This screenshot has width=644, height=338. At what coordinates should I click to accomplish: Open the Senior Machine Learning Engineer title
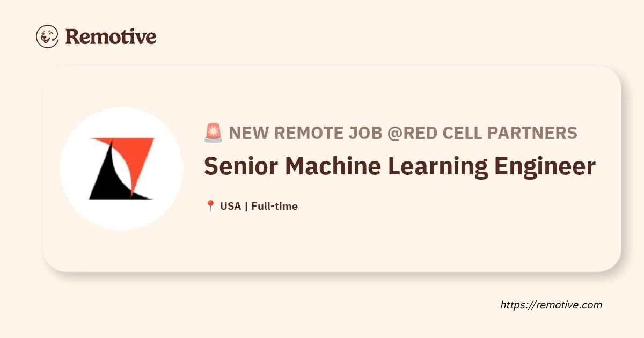[400, 167]
